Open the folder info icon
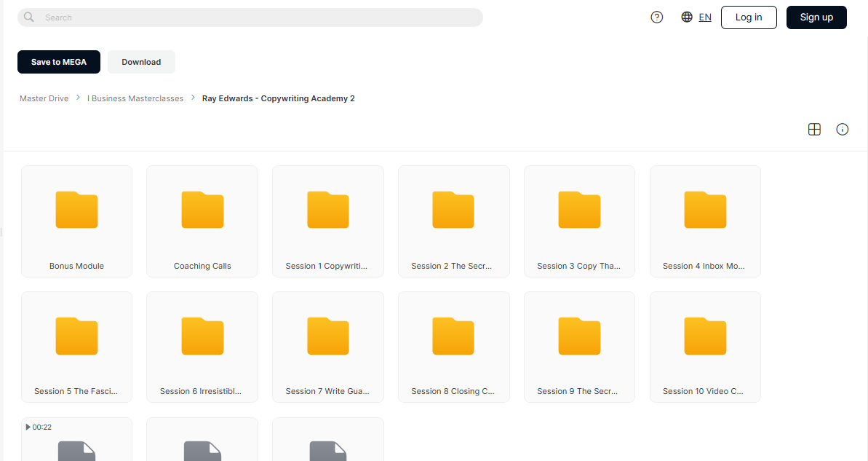868x461 pixels. tap(842, 129)
